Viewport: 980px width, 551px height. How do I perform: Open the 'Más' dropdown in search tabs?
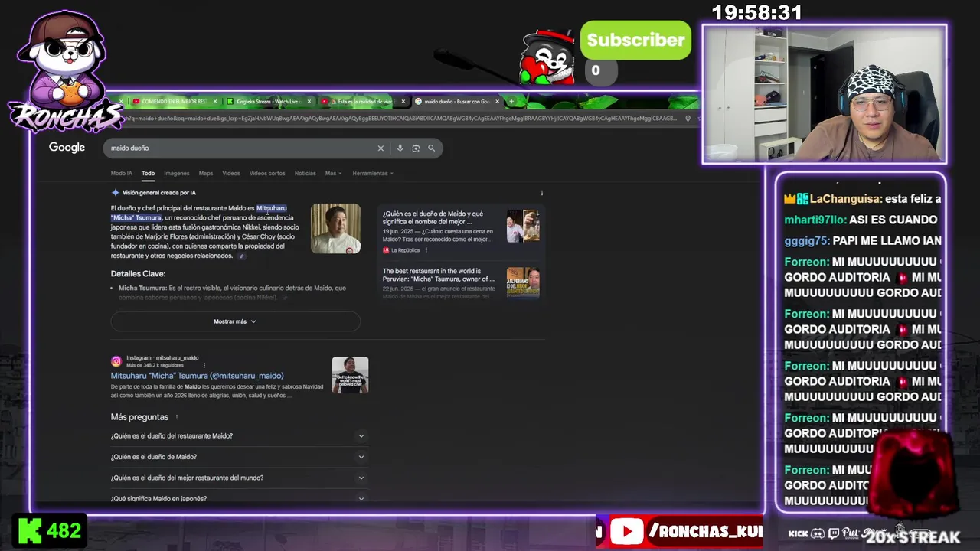333,173
